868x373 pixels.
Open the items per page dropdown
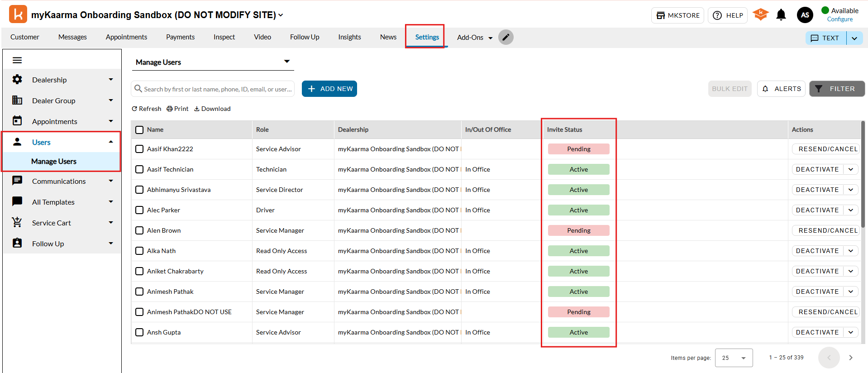coord(734,358)
